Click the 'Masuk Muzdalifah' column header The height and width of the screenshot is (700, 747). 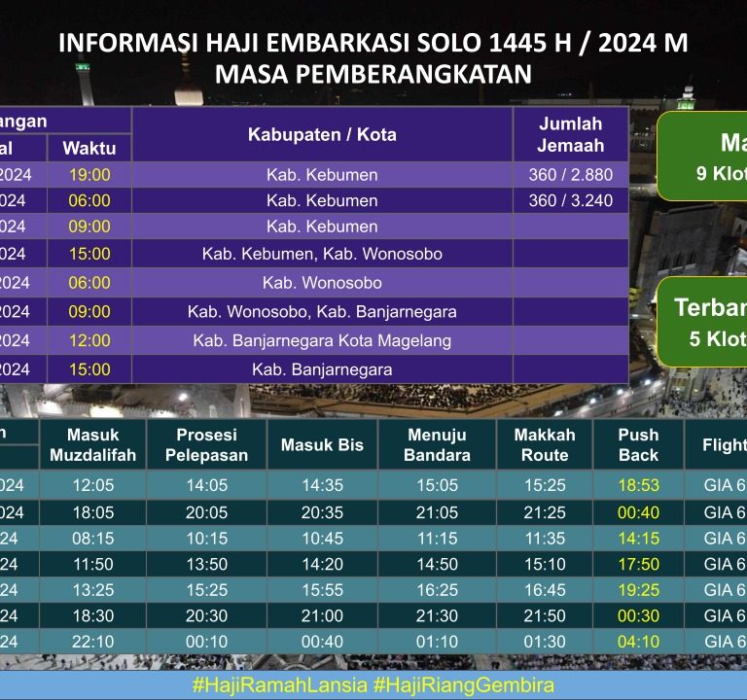(x=93, y=444)
